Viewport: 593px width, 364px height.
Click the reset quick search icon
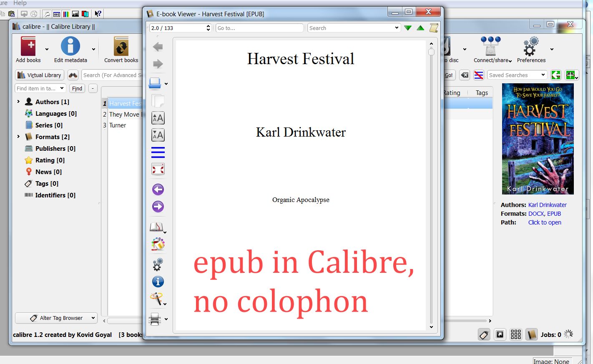(x=465, y=75)
